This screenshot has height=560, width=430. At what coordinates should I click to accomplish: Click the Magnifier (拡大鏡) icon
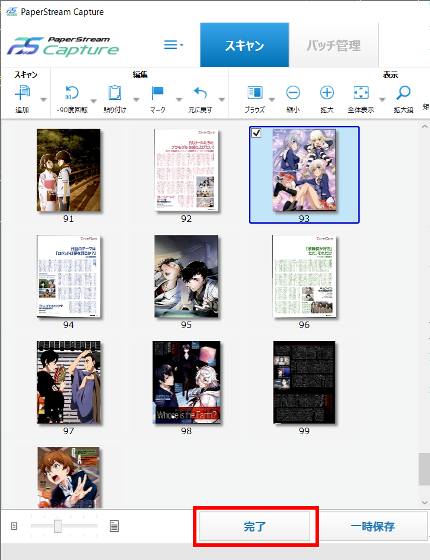coord(403,93)
